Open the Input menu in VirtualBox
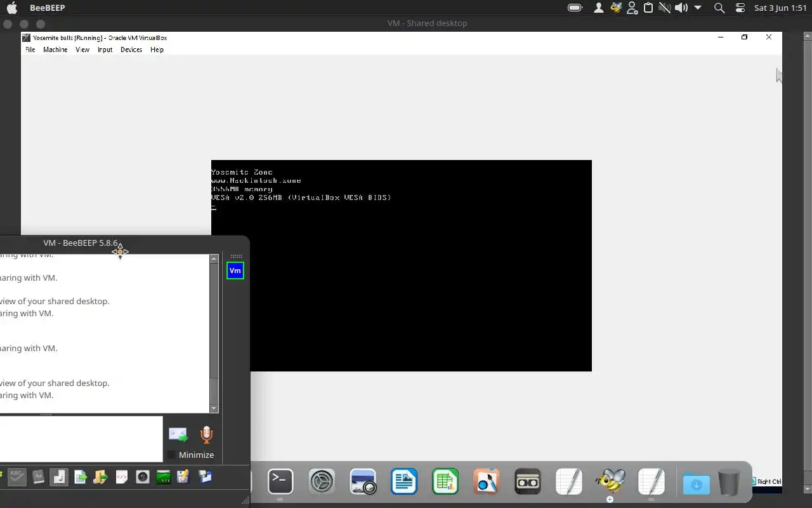The width and height of the screenshot is (812, 508). [x=105, y=50]
